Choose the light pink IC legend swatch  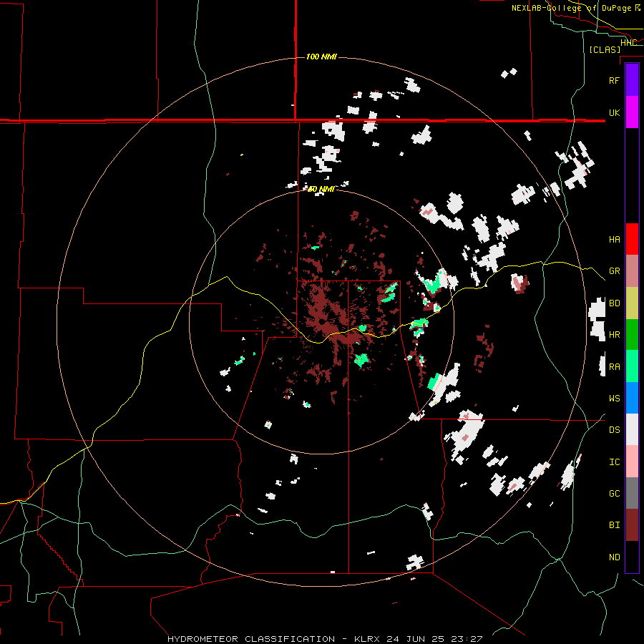click(x=632, y=462)
